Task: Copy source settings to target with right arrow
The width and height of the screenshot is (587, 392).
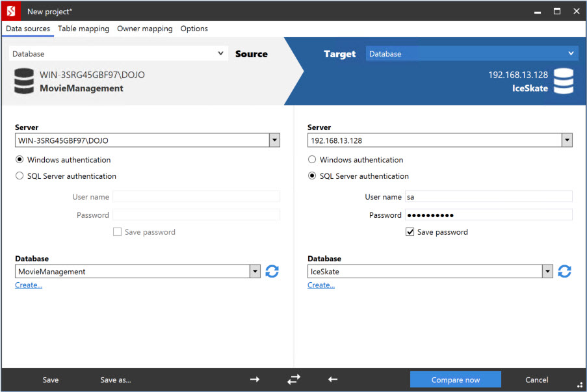Action: [255, 380]
